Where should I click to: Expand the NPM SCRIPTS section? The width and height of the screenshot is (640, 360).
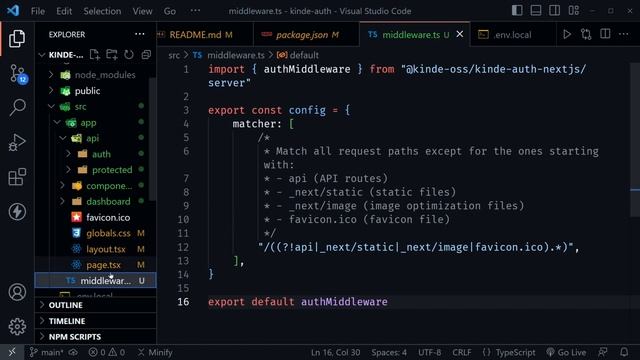click(96, 337)
